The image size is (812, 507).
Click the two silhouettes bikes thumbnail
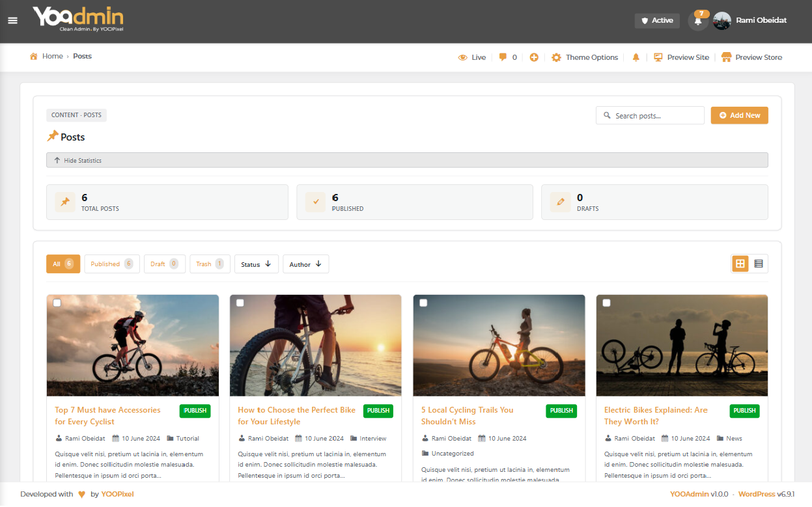pos(682,346)
